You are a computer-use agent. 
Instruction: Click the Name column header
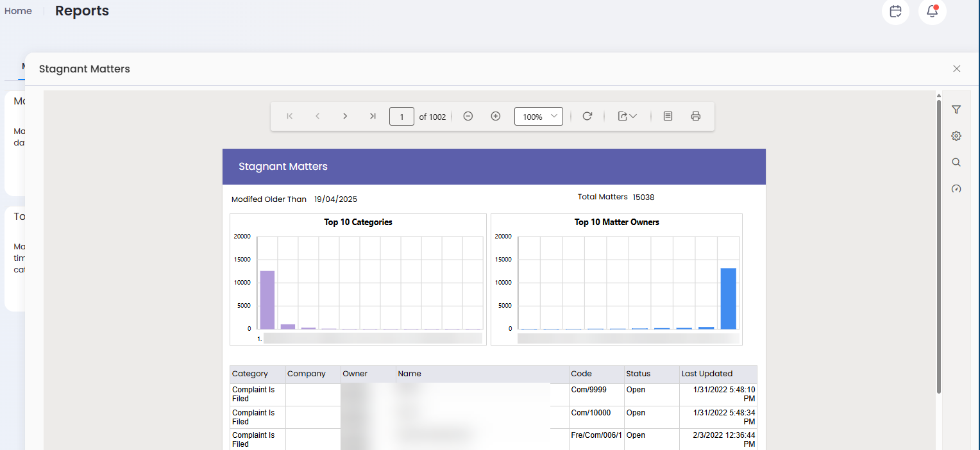point(482,374)
